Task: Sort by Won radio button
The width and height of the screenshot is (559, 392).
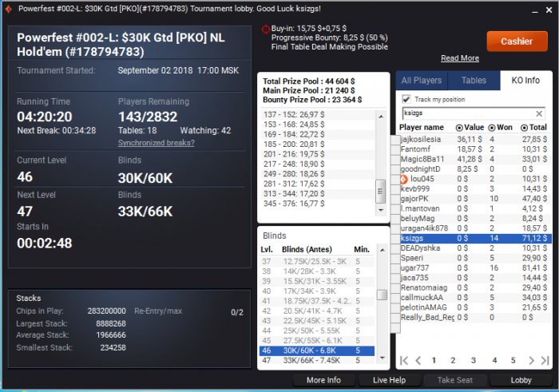Action: pos(492,128)
